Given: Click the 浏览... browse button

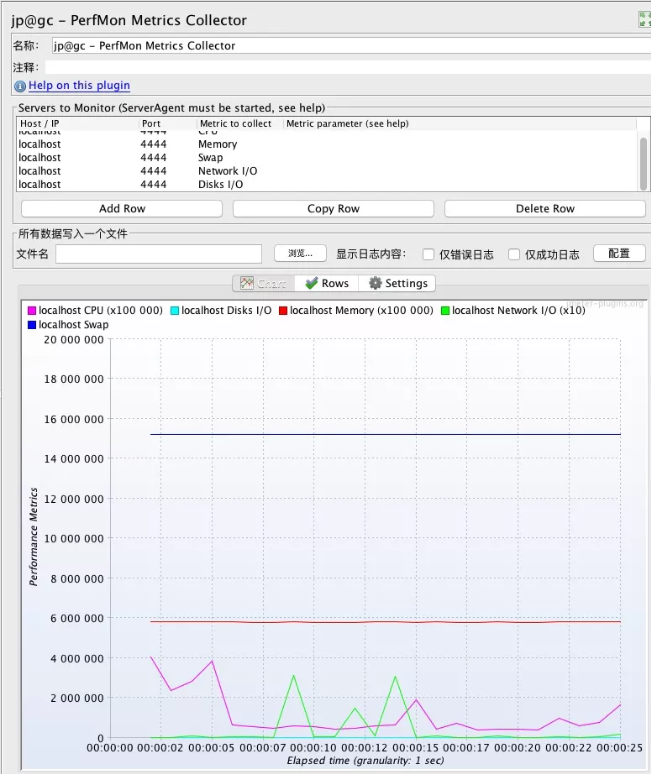Looking at the screenshot, I should [x=300, y=254].
